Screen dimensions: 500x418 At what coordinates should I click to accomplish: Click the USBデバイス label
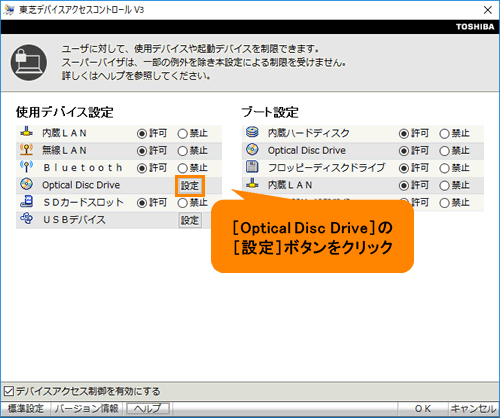click(x=74, y=220)
